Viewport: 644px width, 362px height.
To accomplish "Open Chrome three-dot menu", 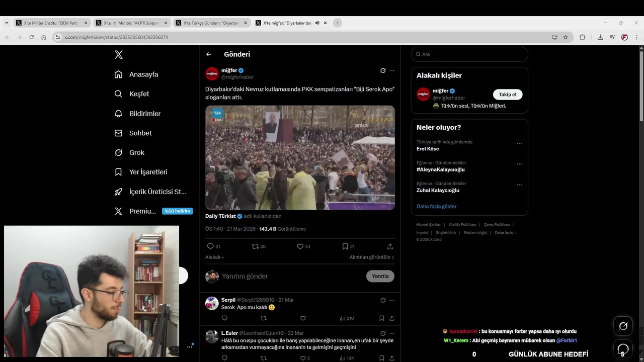I will pos(637,37).
